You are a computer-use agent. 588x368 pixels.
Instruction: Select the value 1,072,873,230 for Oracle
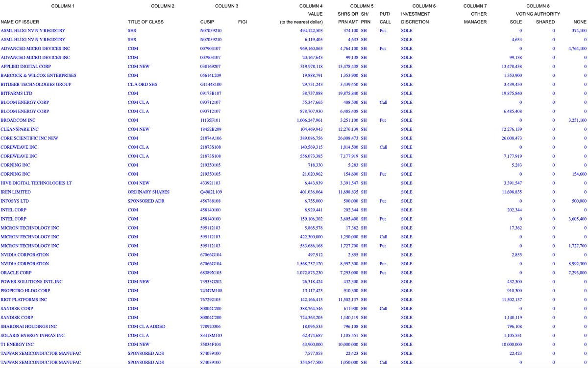[309, 273]
